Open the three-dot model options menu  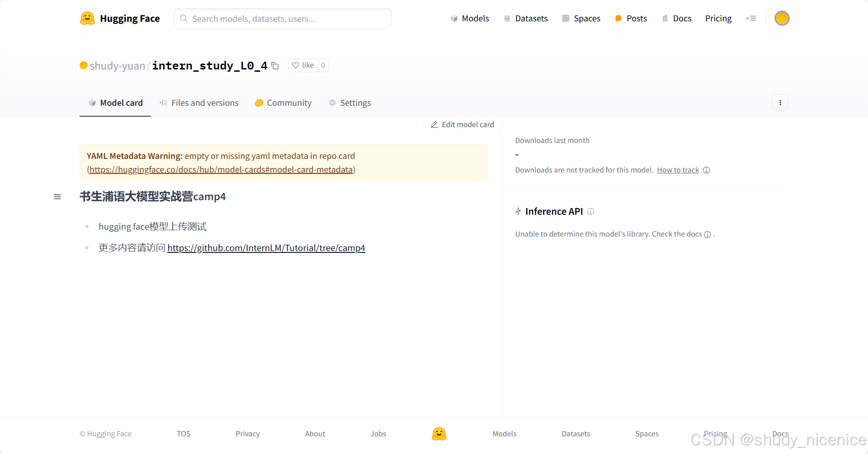780,103
